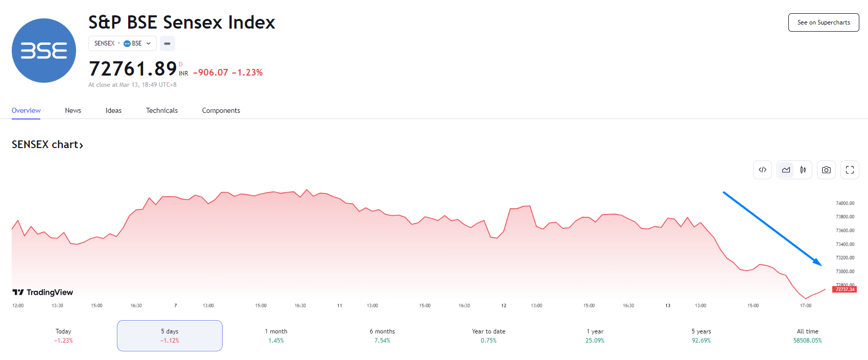Image resolution: width=868 pixels, height=360 pixels.
Task: Switch to candlestick chart style
Action: [x=803, y=170]
